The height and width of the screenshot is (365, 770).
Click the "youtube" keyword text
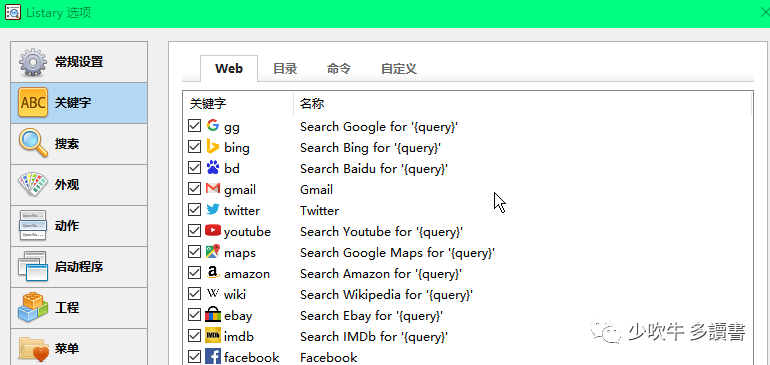248,232
